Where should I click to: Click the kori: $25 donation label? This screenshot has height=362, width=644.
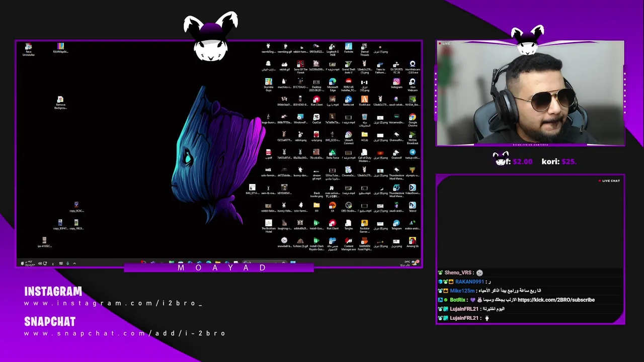click(x=558, y=161)
